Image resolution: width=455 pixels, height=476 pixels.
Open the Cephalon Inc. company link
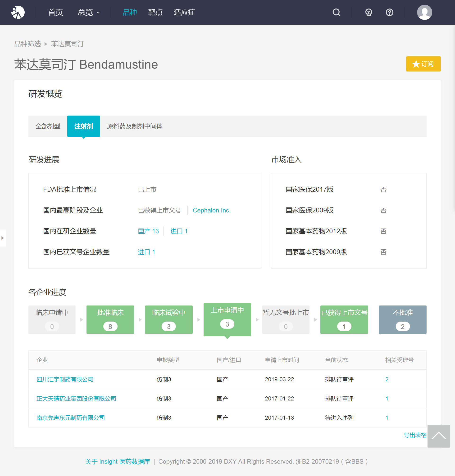(x=211, y=210)
